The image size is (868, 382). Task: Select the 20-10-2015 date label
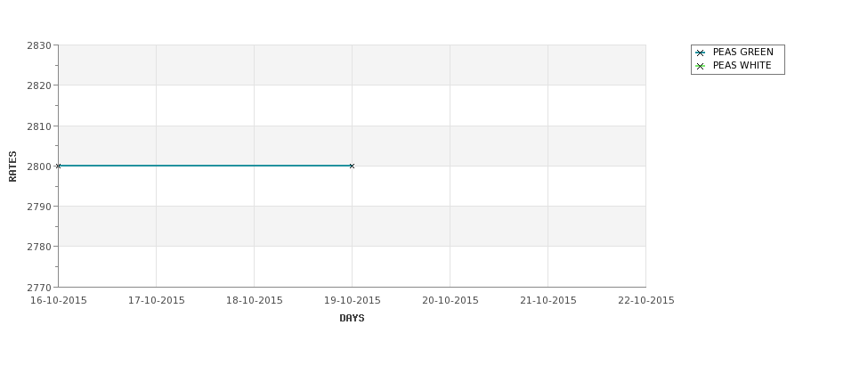(450, 300)
